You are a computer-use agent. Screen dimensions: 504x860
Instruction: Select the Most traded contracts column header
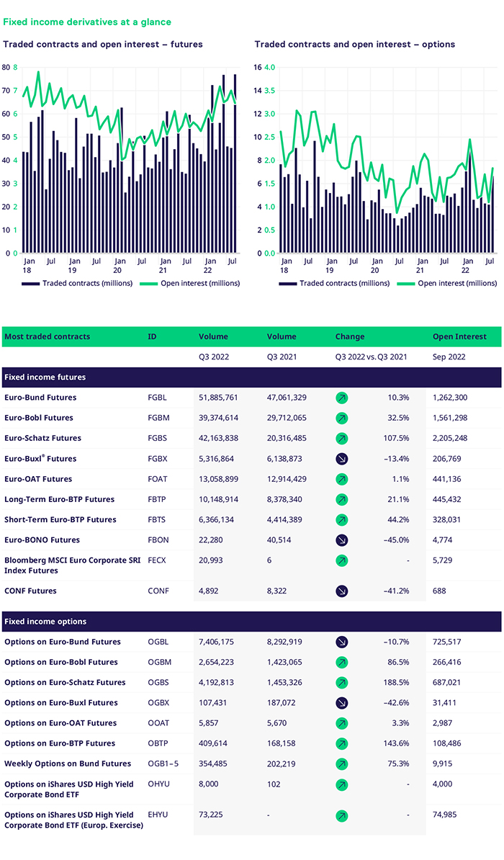(x=47, y=336)
